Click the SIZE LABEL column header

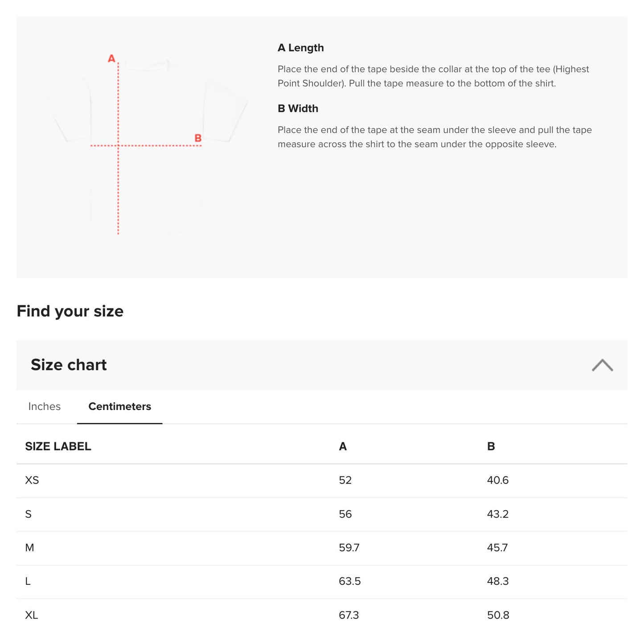point(58,446)
